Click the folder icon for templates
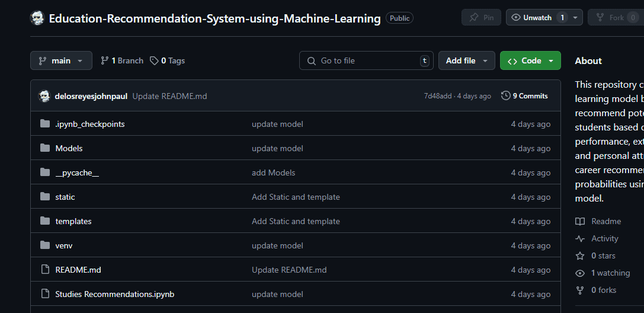This screenshot has height=313, width=644. 45,221
